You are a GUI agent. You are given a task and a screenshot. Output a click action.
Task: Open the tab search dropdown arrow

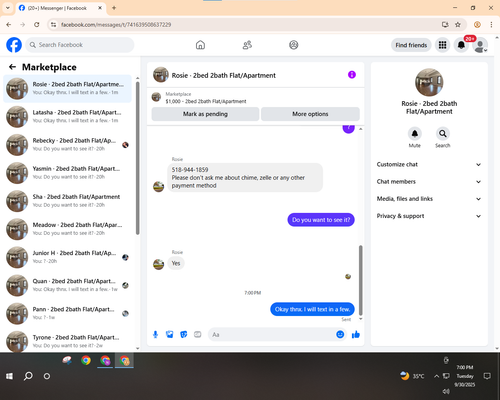click(x=8, y=8)
